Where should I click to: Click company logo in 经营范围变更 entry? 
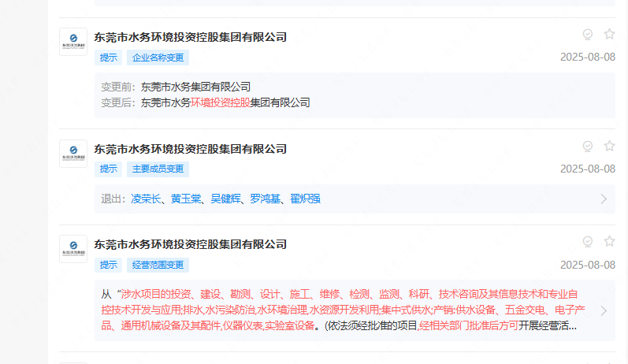pos(73,249)
